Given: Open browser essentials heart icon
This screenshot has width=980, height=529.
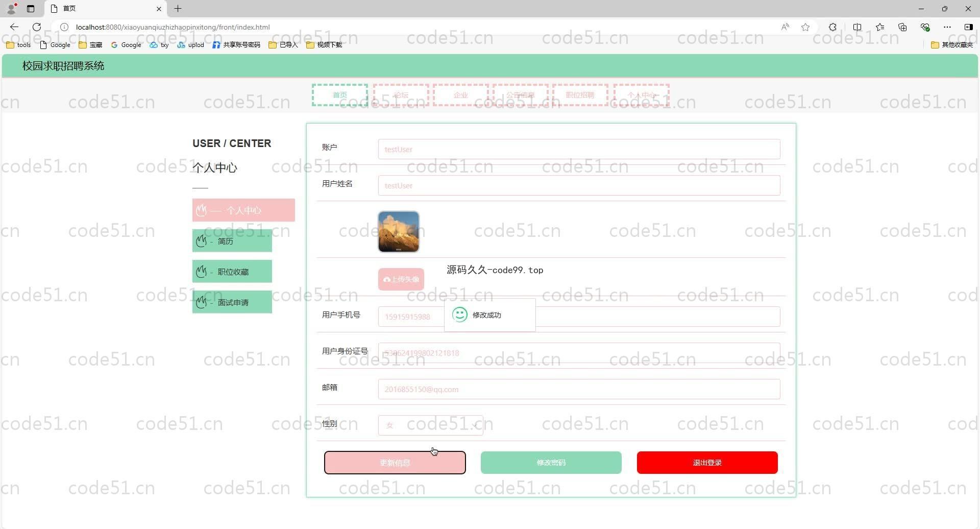Looking at the screenshot, I should [925, 27].
